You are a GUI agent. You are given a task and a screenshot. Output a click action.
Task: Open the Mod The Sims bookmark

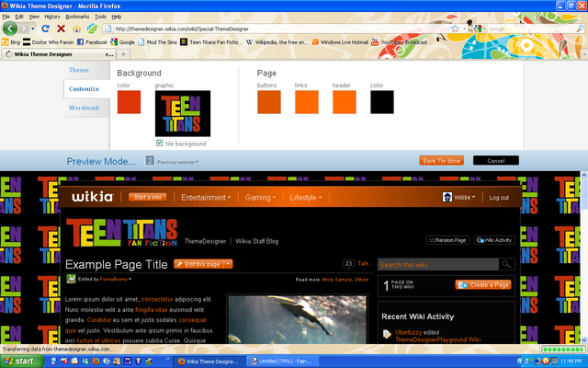[x=157, y=42]
